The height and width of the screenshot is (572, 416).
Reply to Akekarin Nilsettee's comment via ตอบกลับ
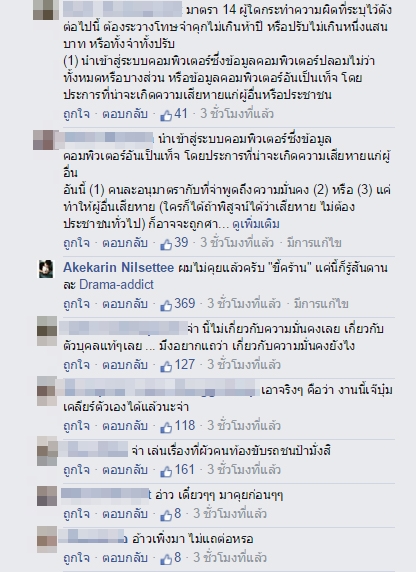125,304
